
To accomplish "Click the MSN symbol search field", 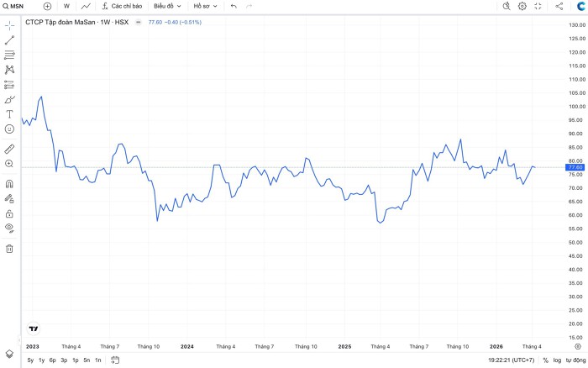I will pyautogui.click(x=17, y=6).
